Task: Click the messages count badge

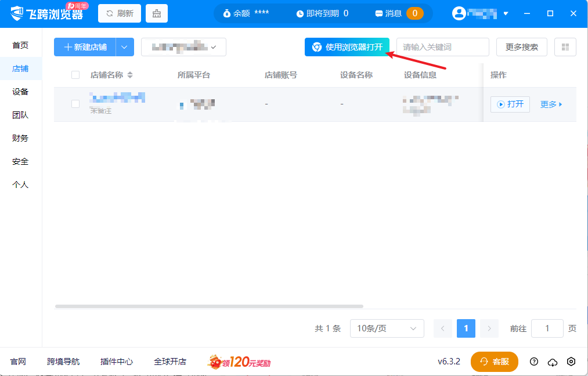Action: pos(414,13)
